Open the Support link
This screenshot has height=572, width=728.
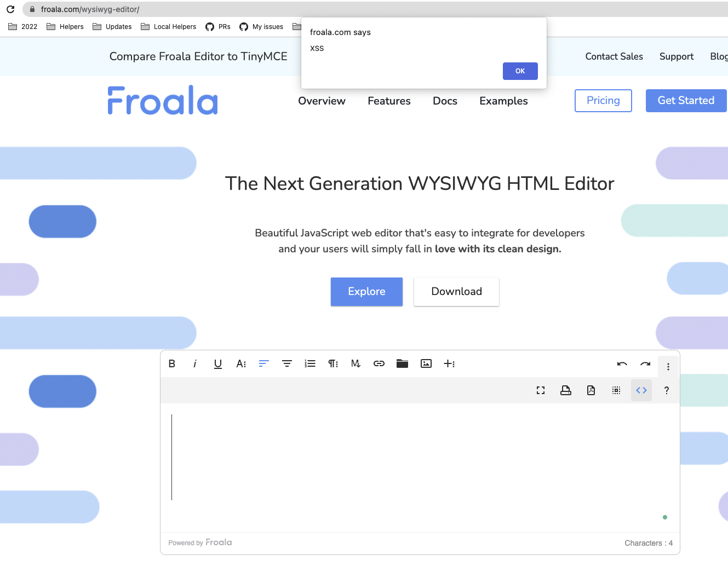(677, 56)
